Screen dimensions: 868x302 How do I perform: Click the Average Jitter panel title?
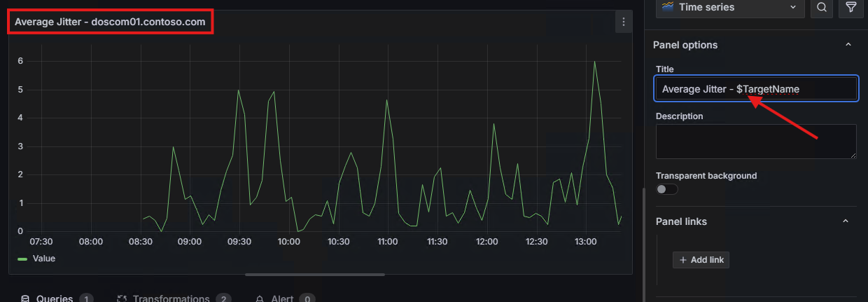coord(110,22)
